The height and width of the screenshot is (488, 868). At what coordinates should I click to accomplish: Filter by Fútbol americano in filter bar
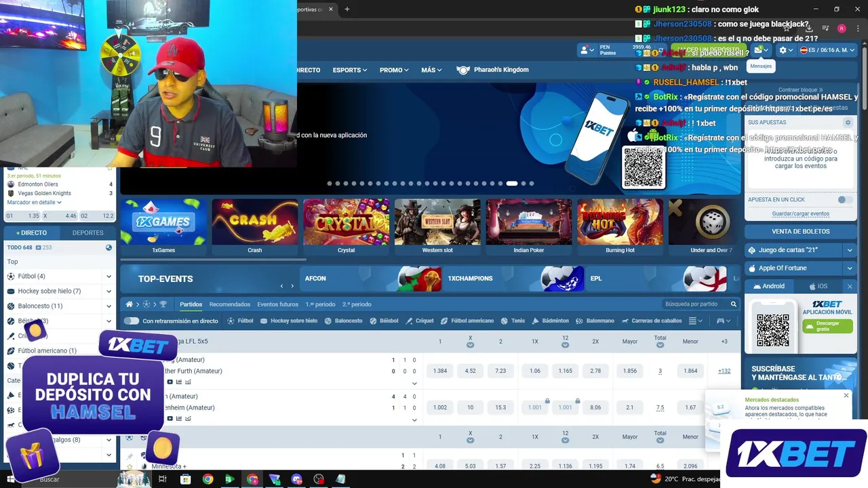tap(467, 321)
